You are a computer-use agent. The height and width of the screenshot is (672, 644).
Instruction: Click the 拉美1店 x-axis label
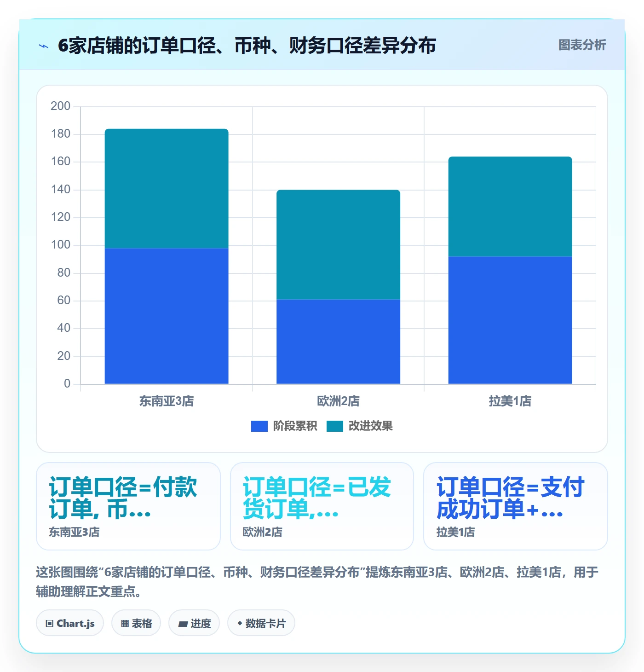pyautogui.click(x=510, y=401)
